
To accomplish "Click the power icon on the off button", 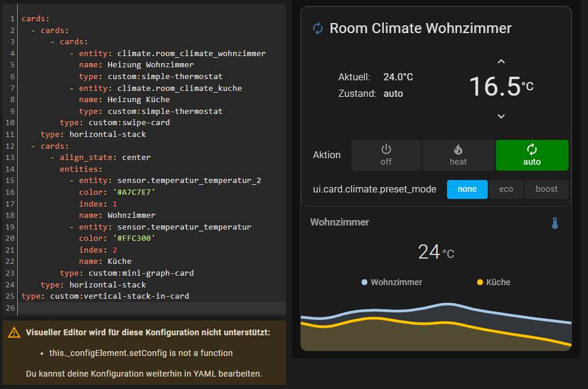I will [386, 150].
